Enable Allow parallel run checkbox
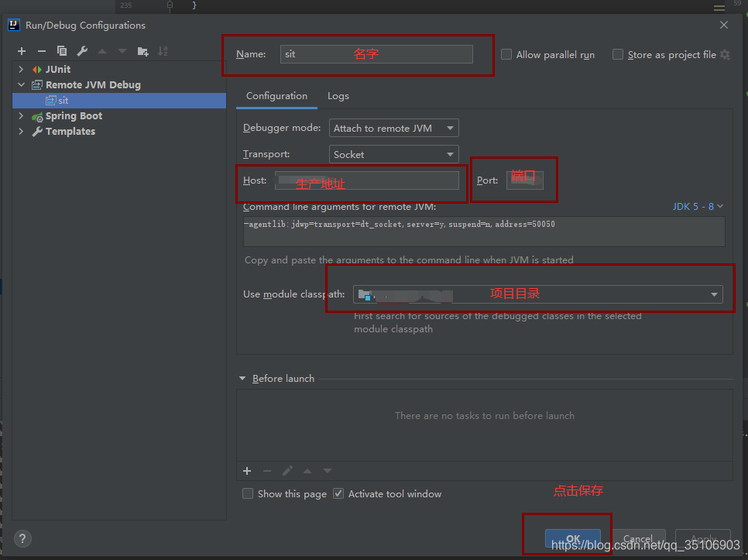This screenshot has width=748, height=560. pos(506,54)
